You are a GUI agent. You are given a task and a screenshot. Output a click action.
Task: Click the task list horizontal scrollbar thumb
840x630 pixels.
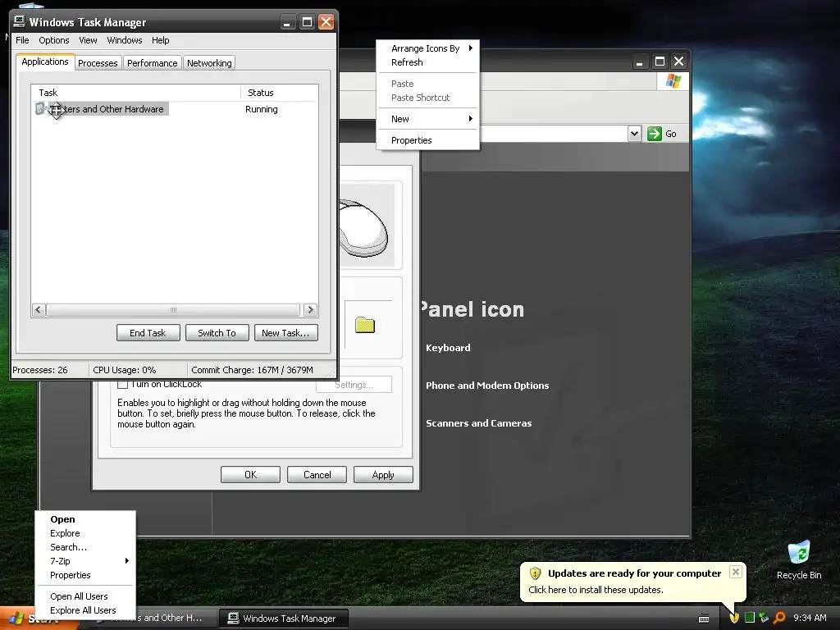(x=173, y=309)
